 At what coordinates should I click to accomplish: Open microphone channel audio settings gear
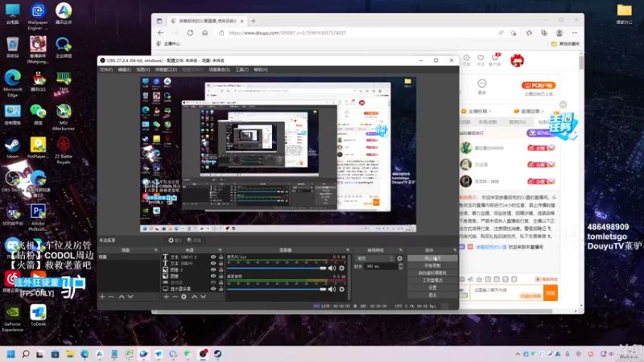click(341, 268)
